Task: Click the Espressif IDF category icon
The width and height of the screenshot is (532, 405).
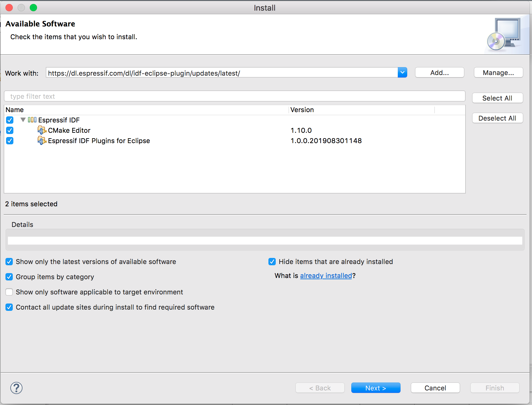Action: click(32, 120)
